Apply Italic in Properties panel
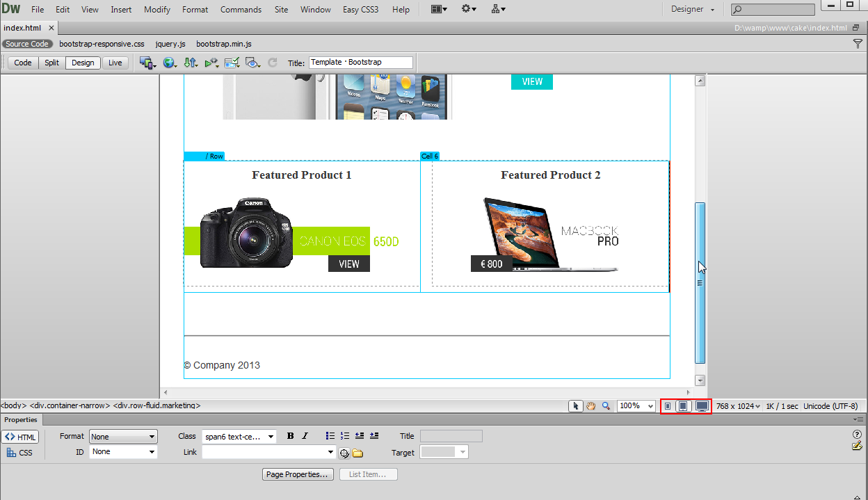Viewport: 868px width, 500px height. click(x=305, y=436)
